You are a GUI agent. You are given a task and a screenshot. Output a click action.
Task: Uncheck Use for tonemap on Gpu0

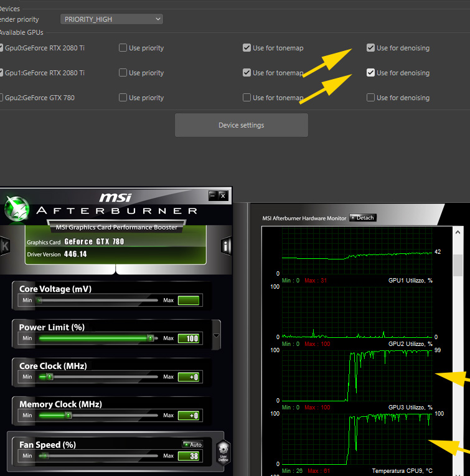click(247, 48)
